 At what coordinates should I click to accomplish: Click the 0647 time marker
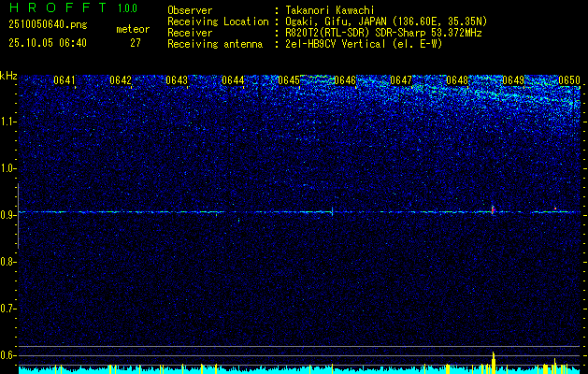(401, 80)
